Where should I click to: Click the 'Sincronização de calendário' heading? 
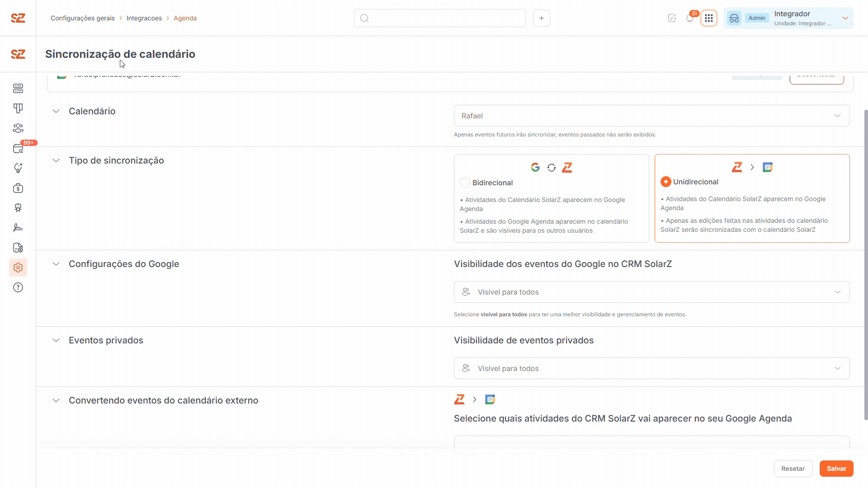point(120,54)
